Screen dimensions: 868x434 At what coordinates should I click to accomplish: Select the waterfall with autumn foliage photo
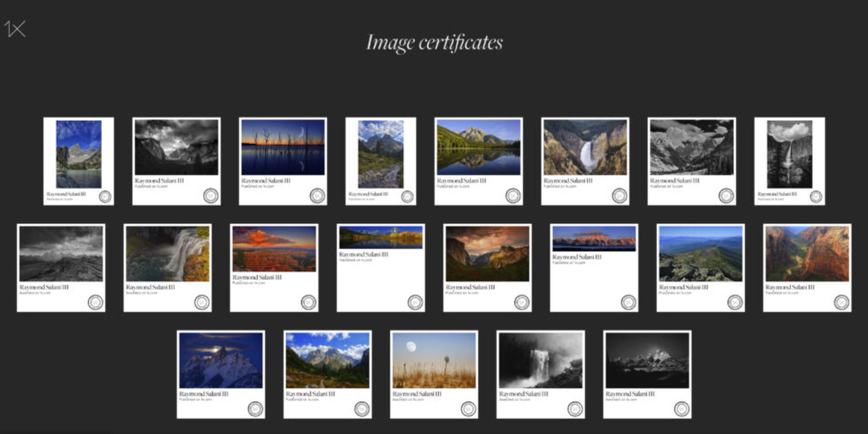pyautogui.click(x=168, y=254)
